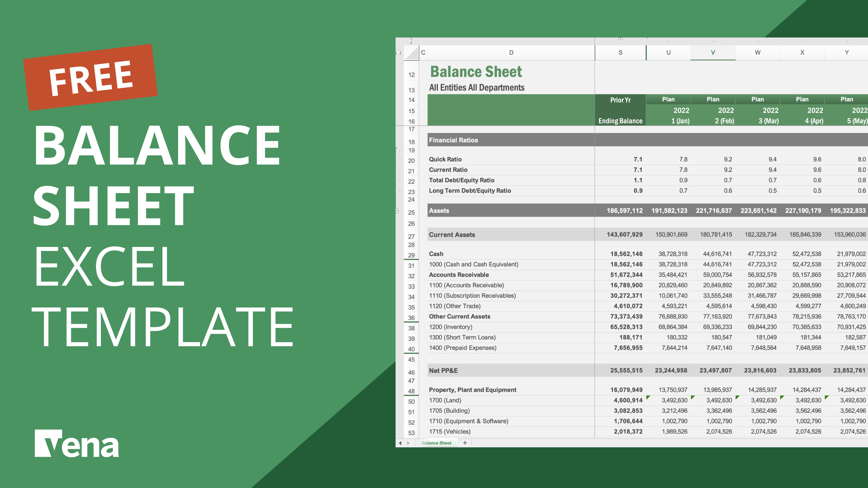The image size is (868, 488).
Task: Expand hidden columns with plus outline button
Action: (x=620, y=38)
